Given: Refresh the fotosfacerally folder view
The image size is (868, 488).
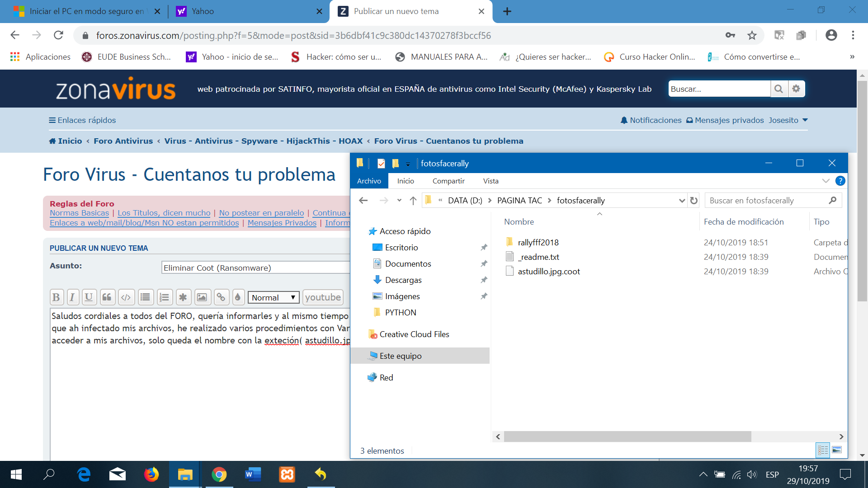Looking at the screenshot, I should pyautogui.click(x=694, y=201).
